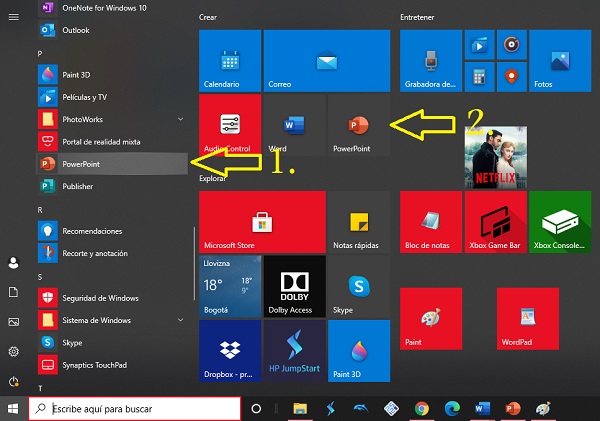600x421 pixels.
Task: Open Google Chrome from taskbar
Action: (422, 409)
